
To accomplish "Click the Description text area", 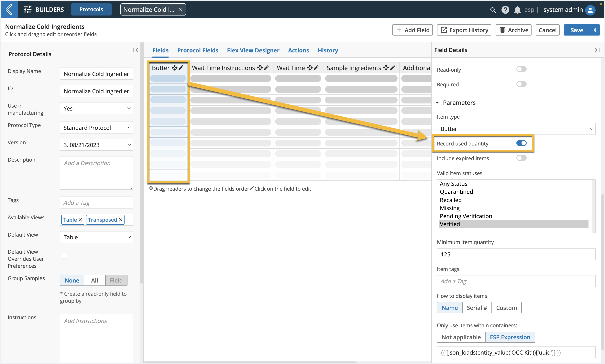I will pos(96,173).
